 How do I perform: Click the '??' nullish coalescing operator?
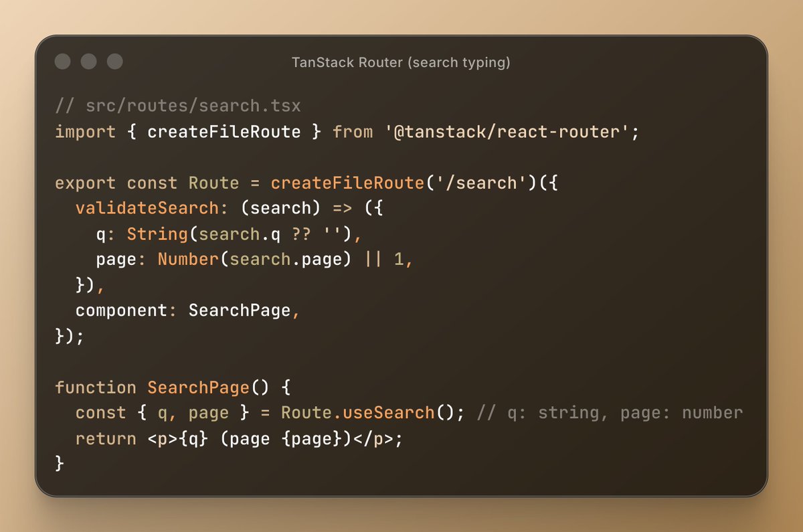[301, 234]
